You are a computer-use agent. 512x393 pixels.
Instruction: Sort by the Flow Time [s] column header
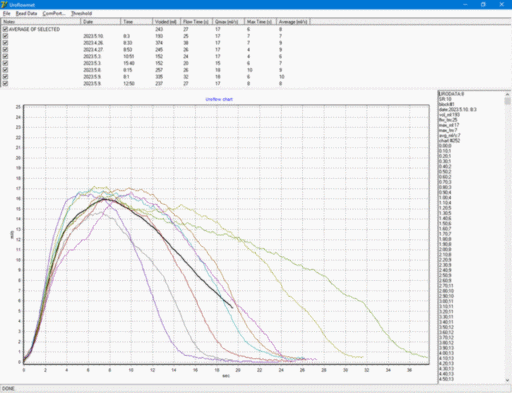(197, 22)
